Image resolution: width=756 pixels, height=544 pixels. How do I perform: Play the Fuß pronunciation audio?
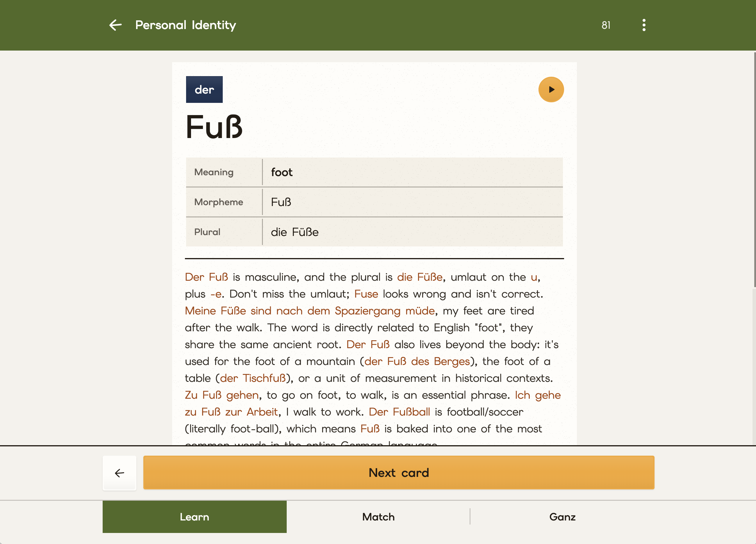551,90
